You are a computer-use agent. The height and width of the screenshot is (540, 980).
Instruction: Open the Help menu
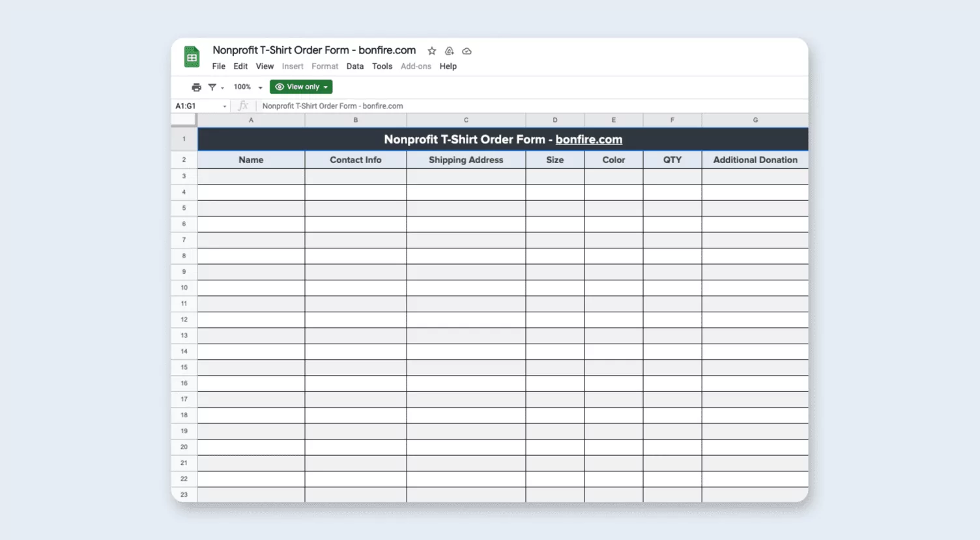point(448,67)
